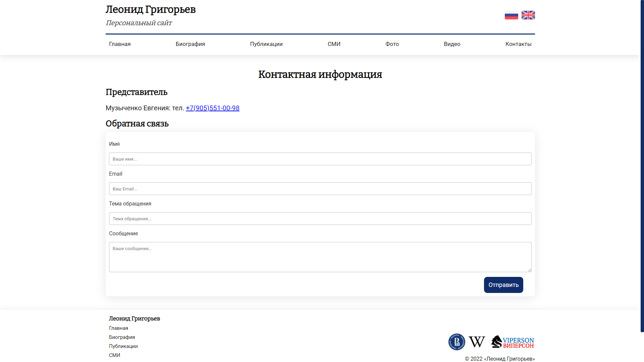644x362 pixels.
Task: Open the Wikipedia W logo link
Action: [x=477, y=342]
